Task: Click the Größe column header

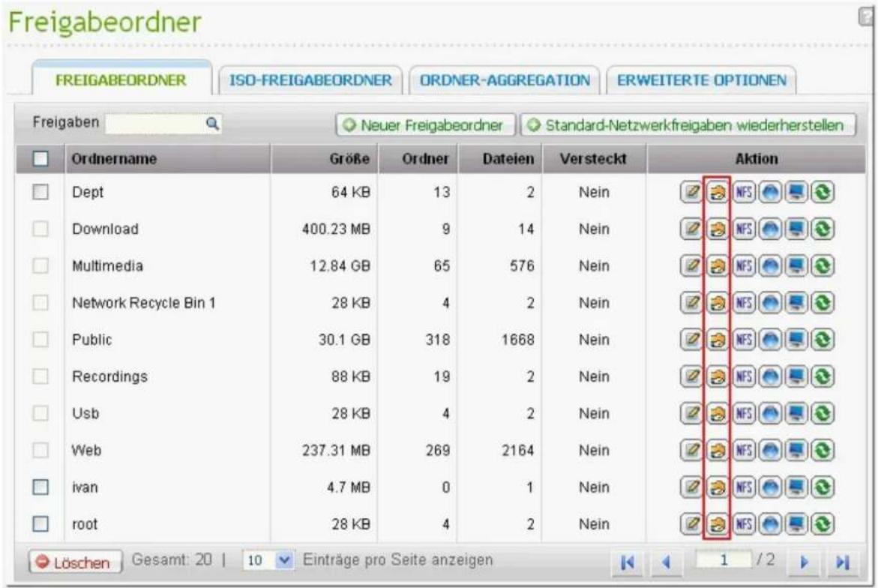Action: (325, 158)
